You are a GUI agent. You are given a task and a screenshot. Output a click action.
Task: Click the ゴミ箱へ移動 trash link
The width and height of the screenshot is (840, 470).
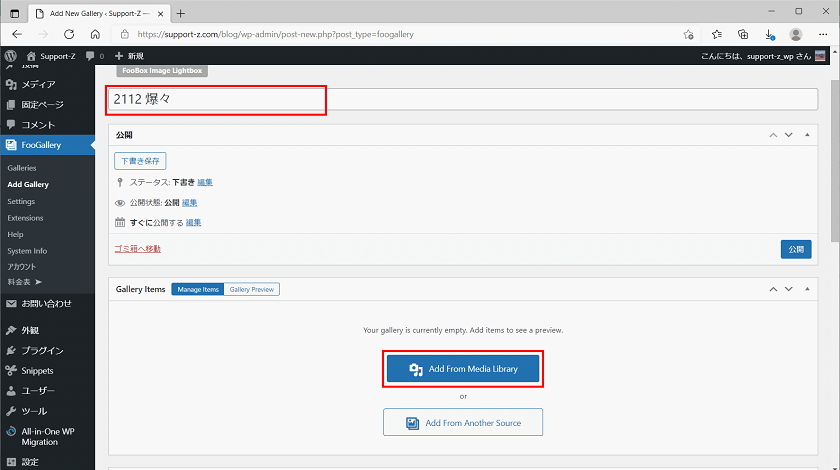pos(138,248)
